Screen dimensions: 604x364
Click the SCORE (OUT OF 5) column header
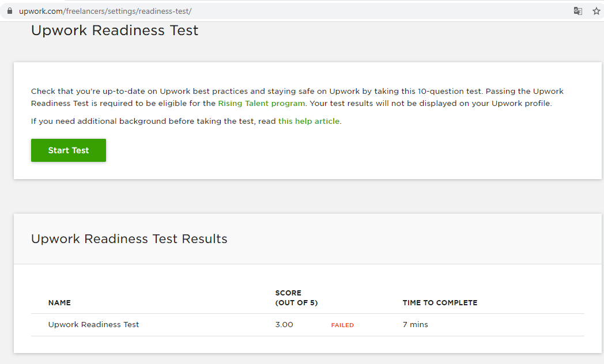[x=296, y=298]
